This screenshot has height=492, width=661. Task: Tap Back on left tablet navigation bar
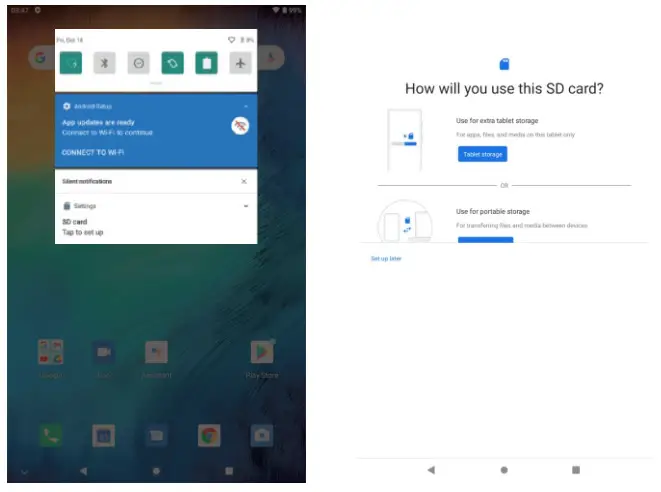click(x=83, y=471)
